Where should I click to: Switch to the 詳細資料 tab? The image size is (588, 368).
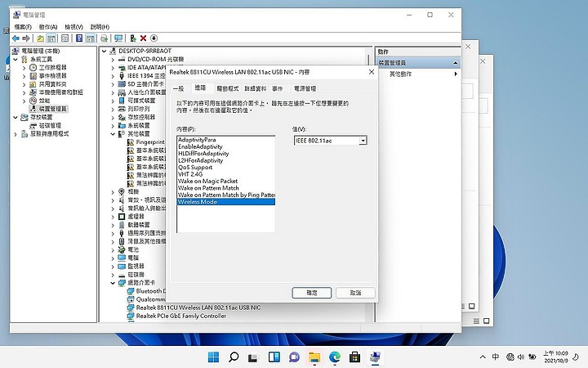coord(255,88)
